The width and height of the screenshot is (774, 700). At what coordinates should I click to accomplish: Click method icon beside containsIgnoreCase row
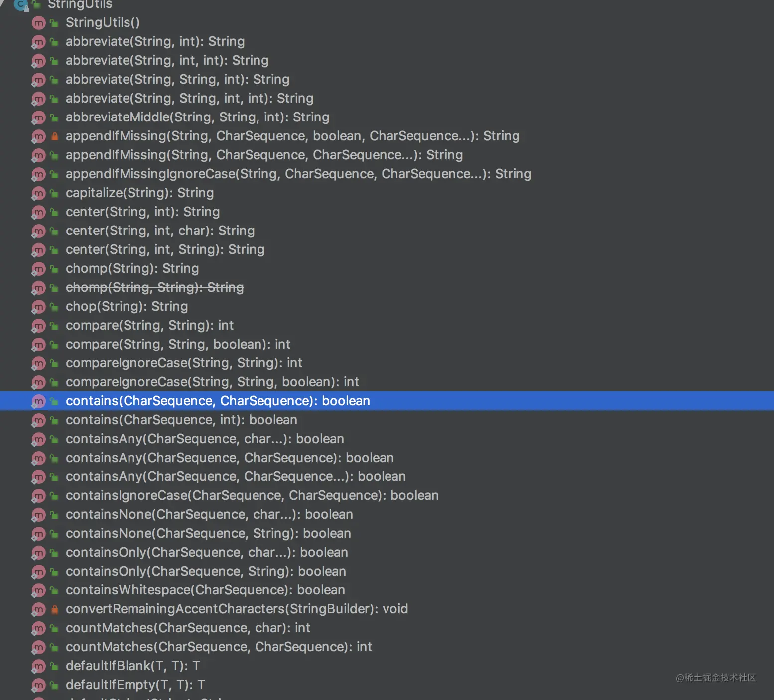tap(39, 496)
